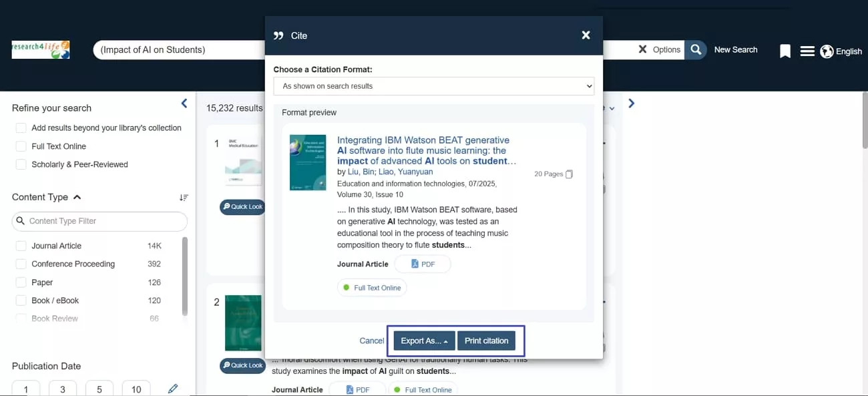This screenshot has width=868, height=396.
Task: Click result 2 cover thumbnail
Action: (243, 323)
